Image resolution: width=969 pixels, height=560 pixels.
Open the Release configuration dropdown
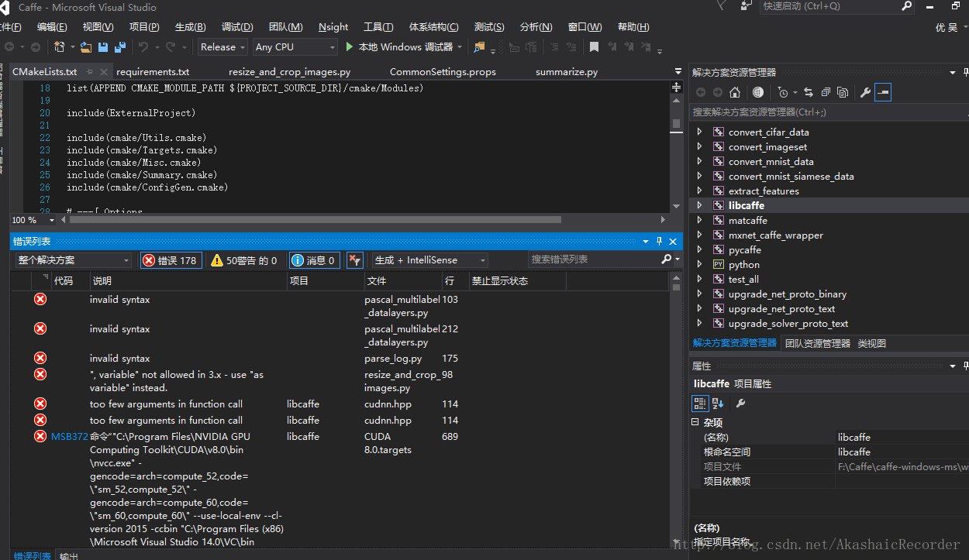click(x=222, y=47)
